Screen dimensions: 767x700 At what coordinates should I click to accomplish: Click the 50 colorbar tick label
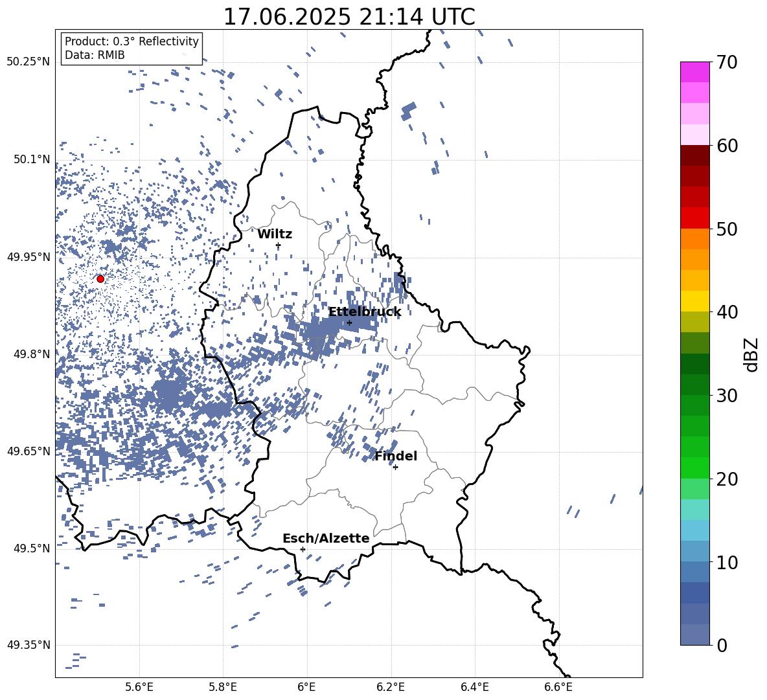pos(727,229)
